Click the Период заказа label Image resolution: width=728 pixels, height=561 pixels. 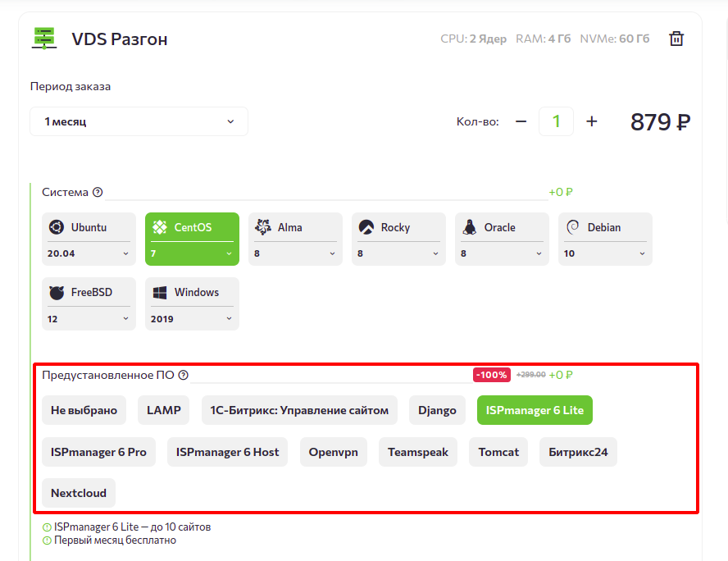[x=71, y=86]
